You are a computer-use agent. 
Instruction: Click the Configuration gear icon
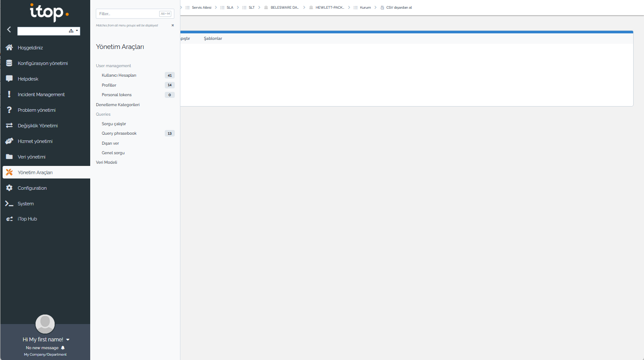[x=9, y=188]
